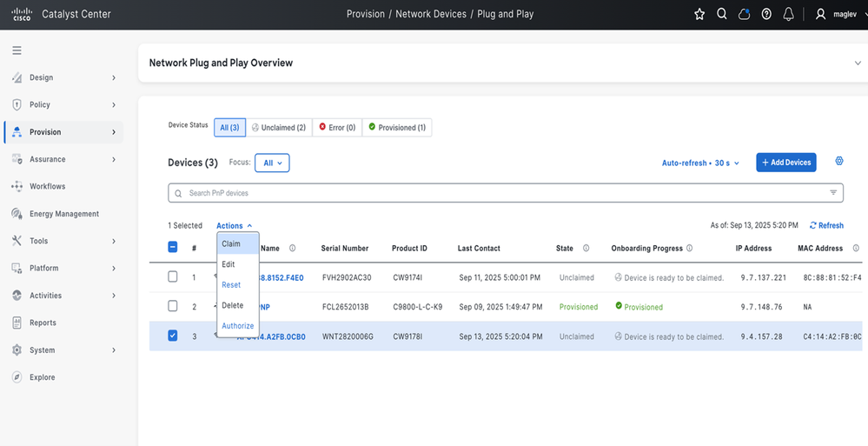This screenshot has width=868, height=446.
Task: Open the notifications bell icon
Action: point(788,15)
